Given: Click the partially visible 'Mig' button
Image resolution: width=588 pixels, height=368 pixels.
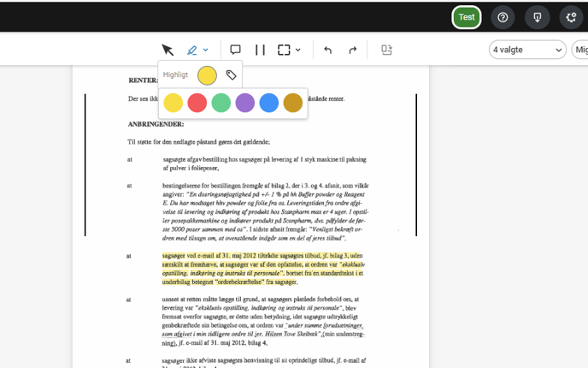Looking at the screenshot, I should [x=580, y=50].
